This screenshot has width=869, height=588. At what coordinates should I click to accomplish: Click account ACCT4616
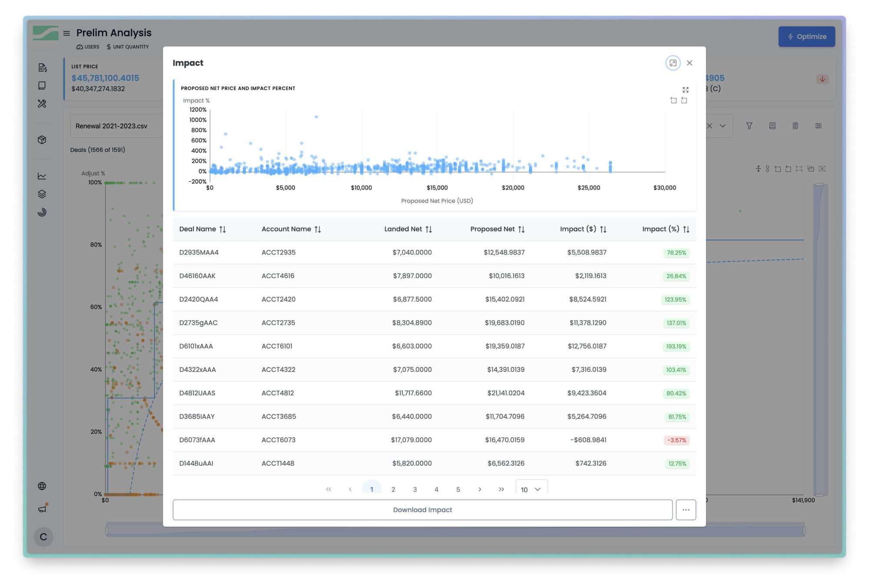(278, 276)
